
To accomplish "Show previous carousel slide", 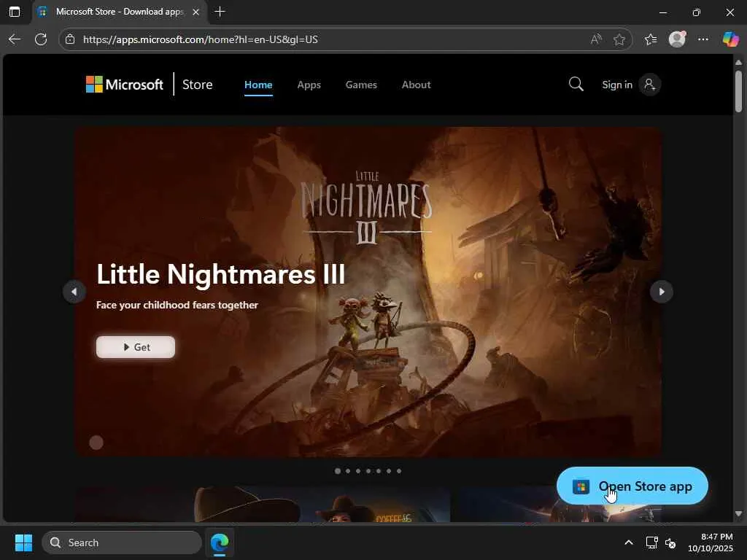I will (x=74, y=292).
